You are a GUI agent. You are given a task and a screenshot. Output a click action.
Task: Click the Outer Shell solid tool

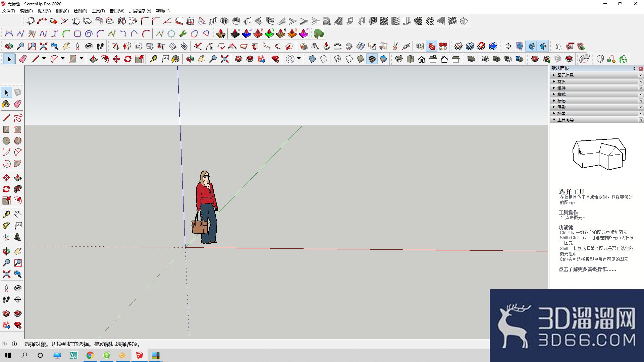[471, 59]
